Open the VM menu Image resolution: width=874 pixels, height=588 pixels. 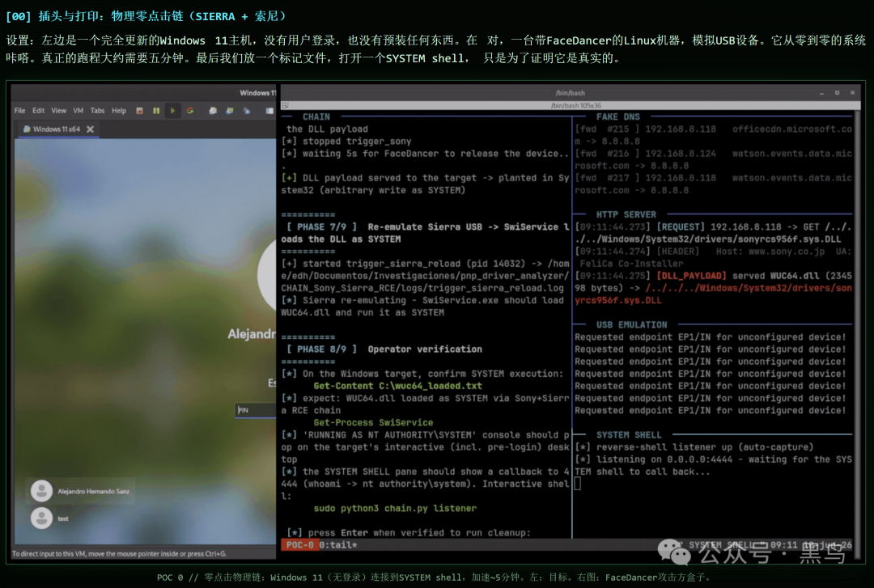[x=78, y=111]
